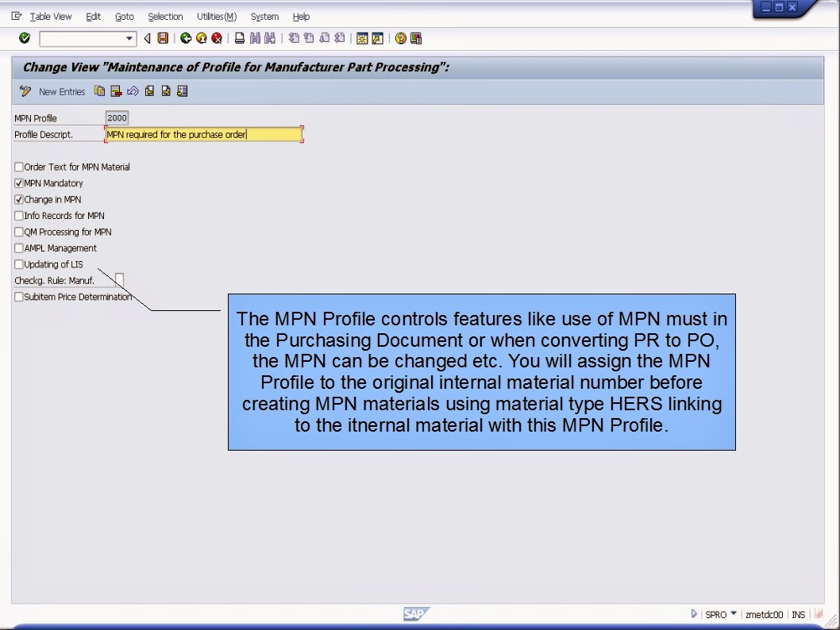Screen dimensions: 840x630
Task: Uncheck the MPN Mandatory checkbox
Action: click(x=17, y=183)
